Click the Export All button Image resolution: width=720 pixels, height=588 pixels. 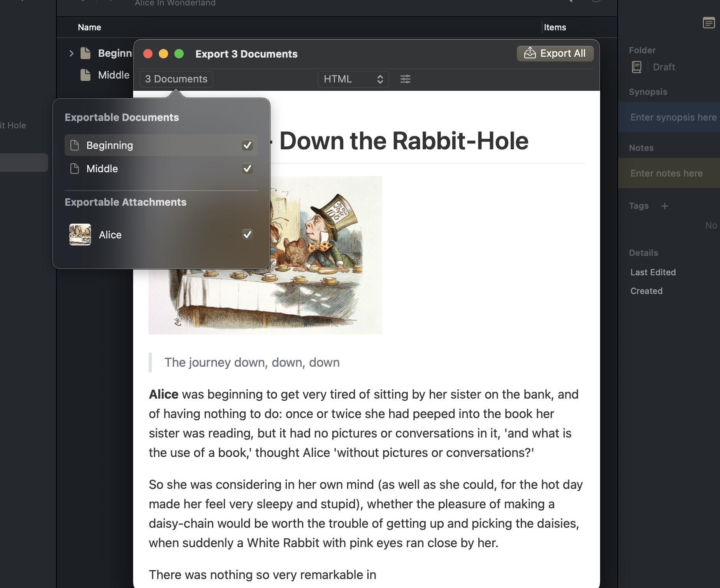click(555, 54)
